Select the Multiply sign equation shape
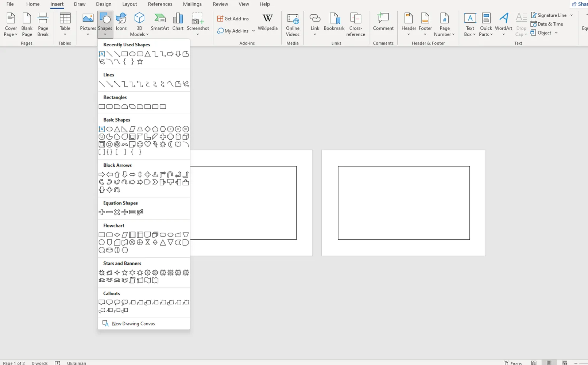588x365 pixels. [117, 212]
